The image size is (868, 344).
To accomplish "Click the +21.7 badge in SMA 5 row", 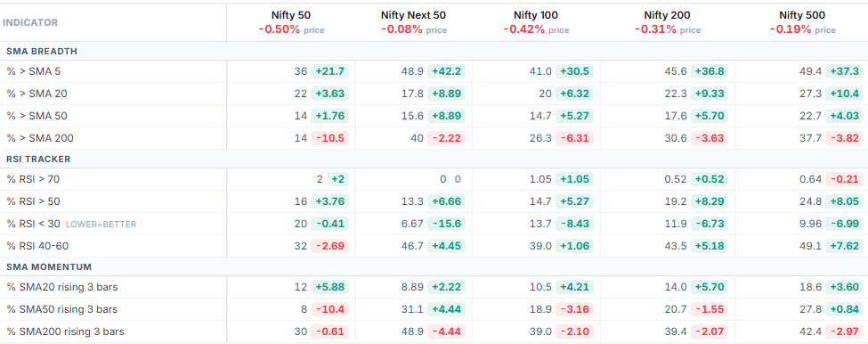I will click(330, 71).
